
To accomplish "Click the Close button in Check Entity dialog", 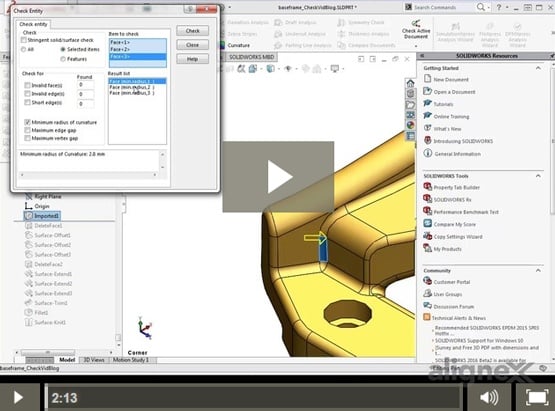I will (x=192, y=45).
